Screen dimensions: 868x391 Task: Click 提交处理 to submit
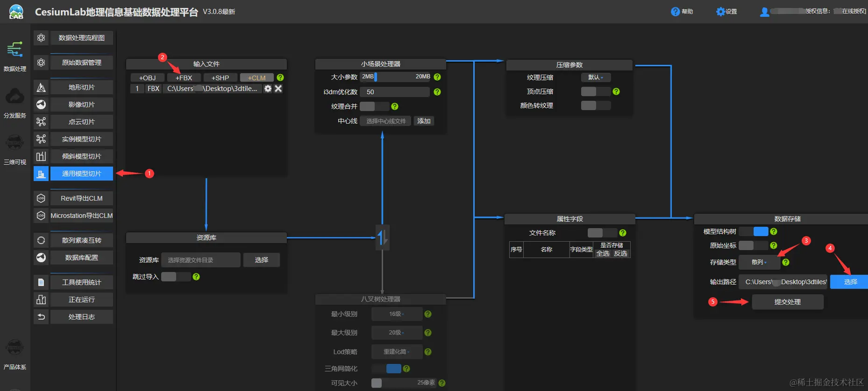coord(788,302)
